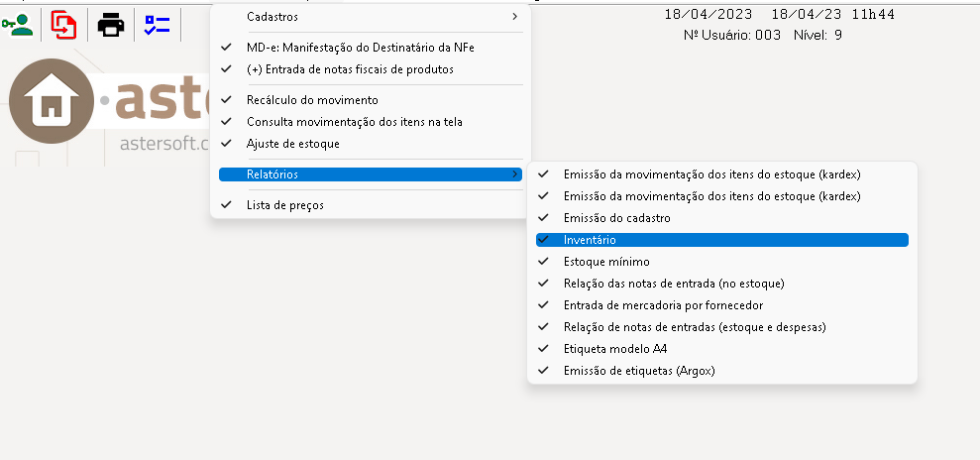The height and width of the screenshot is (460, 980).
Task: Click the black printer icon
Action: (111, 25)
